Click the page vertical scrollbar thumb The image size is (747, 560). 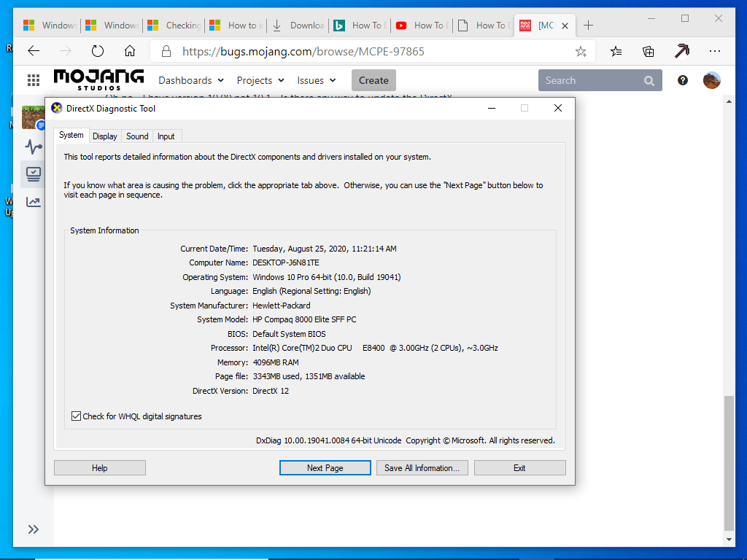(x=729, y=463)
